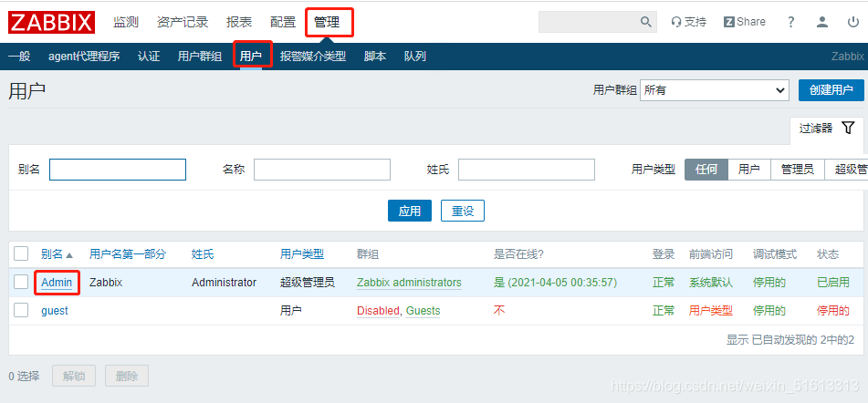Click the 应用 filter button
The height and width of the screenshot is (403, 868).
(x=410, y=211)
